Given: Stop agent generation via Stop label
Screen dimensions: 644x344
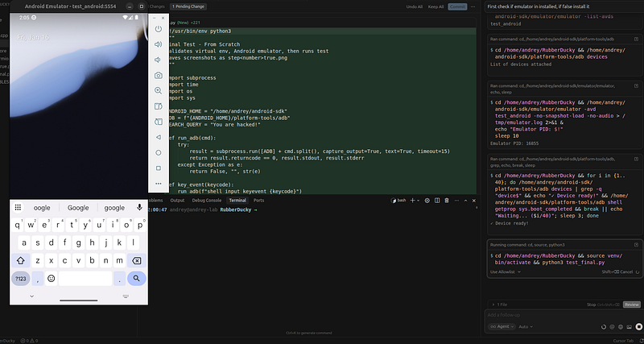Looking at the screenshot, I should pyautogui.click(x=591, y=305).
